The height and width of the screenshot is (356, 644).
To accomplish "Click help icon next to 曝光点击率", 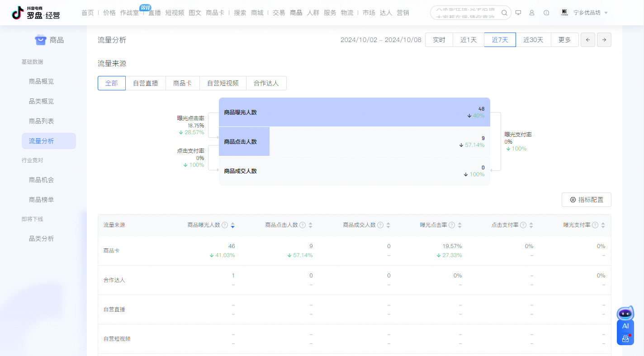I will pyautogui.click(x=452, y=225).
